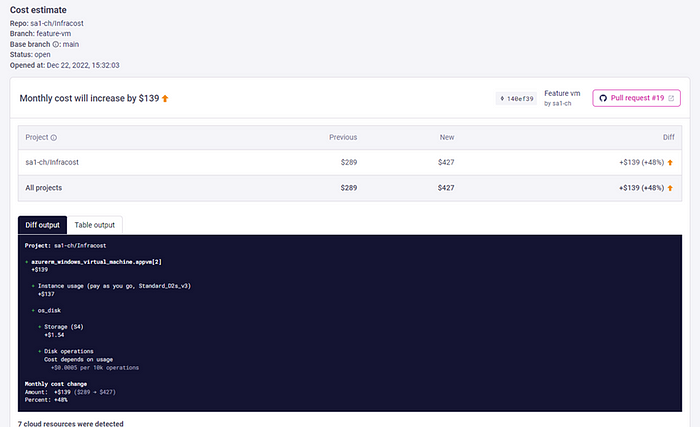Click Instance usage Standard_D2s_v3 line

pos(114,286)
